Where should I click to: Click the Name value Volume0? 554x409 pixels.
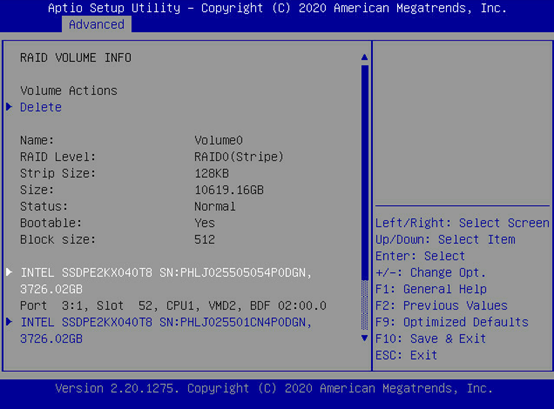[218, 140]
